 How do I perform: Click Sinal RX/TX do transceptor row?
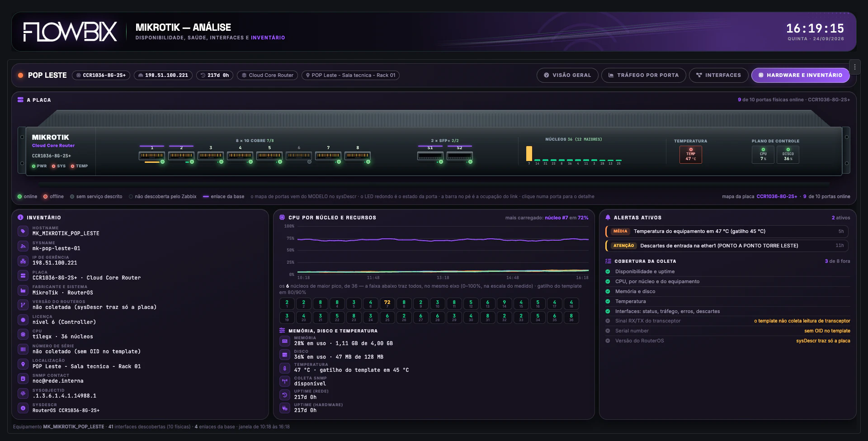(727, 321)
